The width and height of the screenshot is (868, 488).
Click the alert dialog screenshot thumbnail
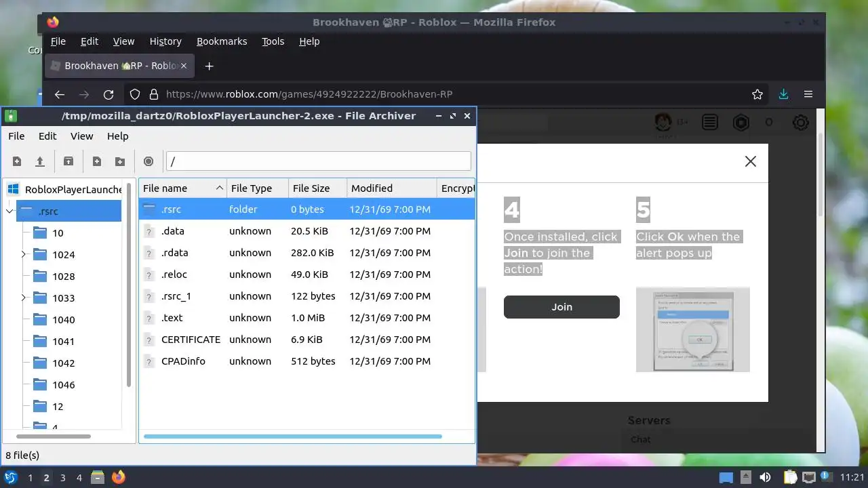coord(693,329)
